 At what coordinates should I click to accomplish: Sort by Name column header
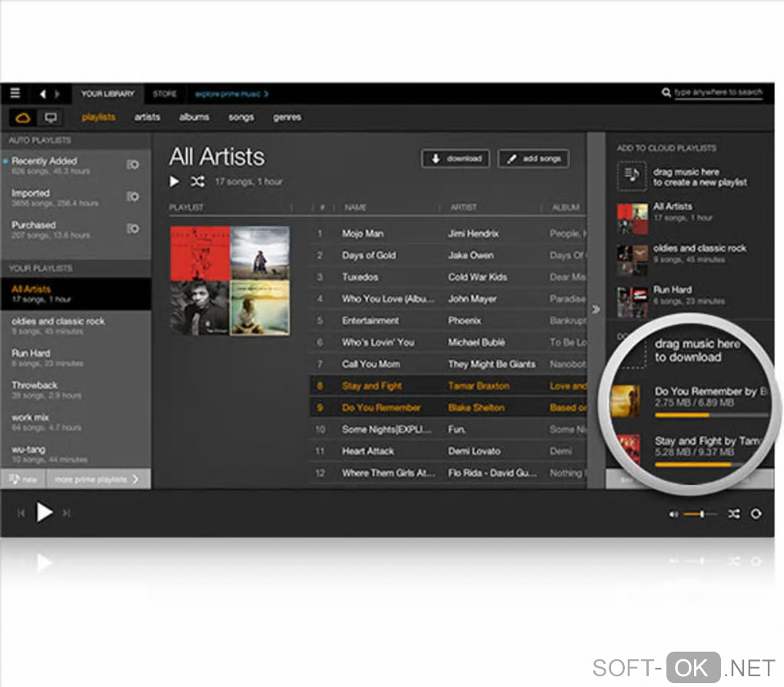(355, 207)
